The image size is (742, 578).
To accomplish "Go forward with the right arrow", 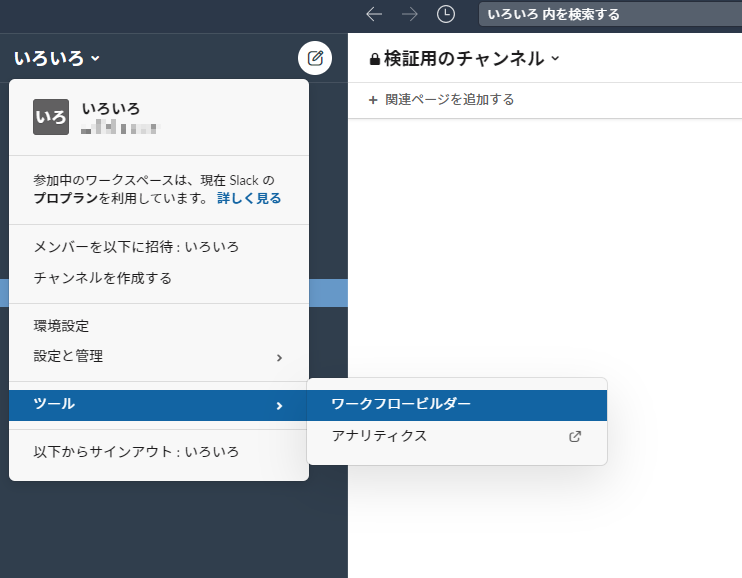I will pos(410,14).
